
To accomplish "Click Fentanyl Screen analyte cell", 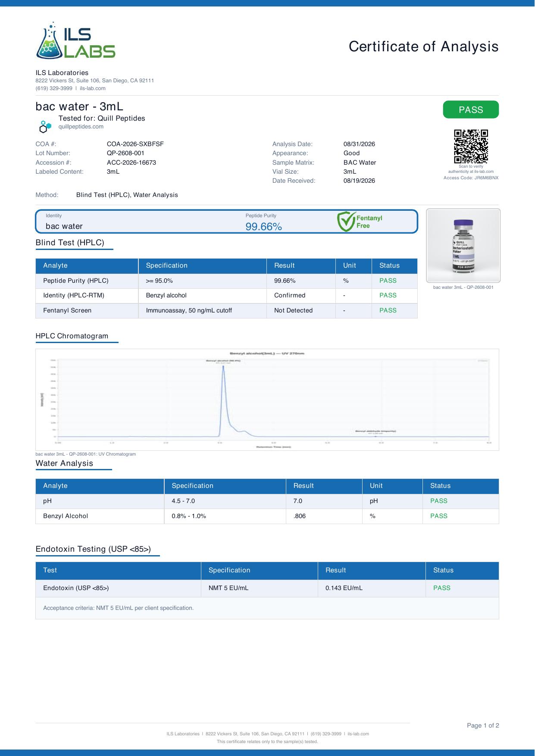I will click(87, 310).
